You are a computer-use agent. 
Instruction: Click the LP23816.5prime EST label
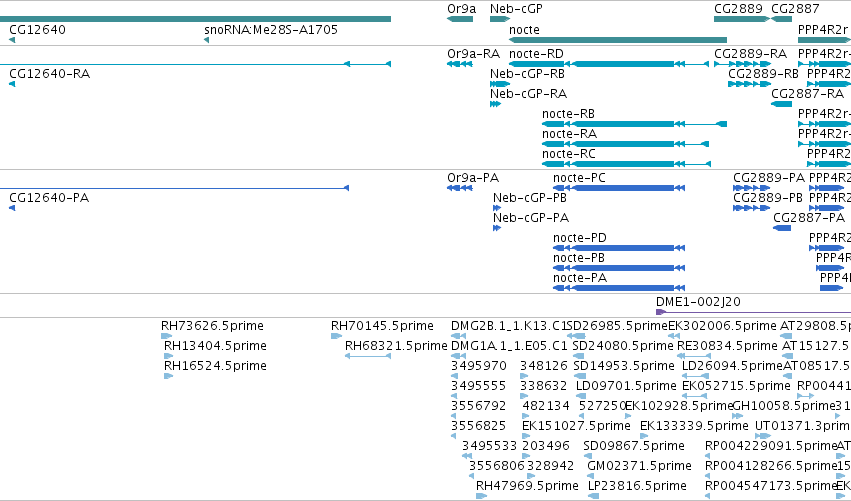coord(637,486)
